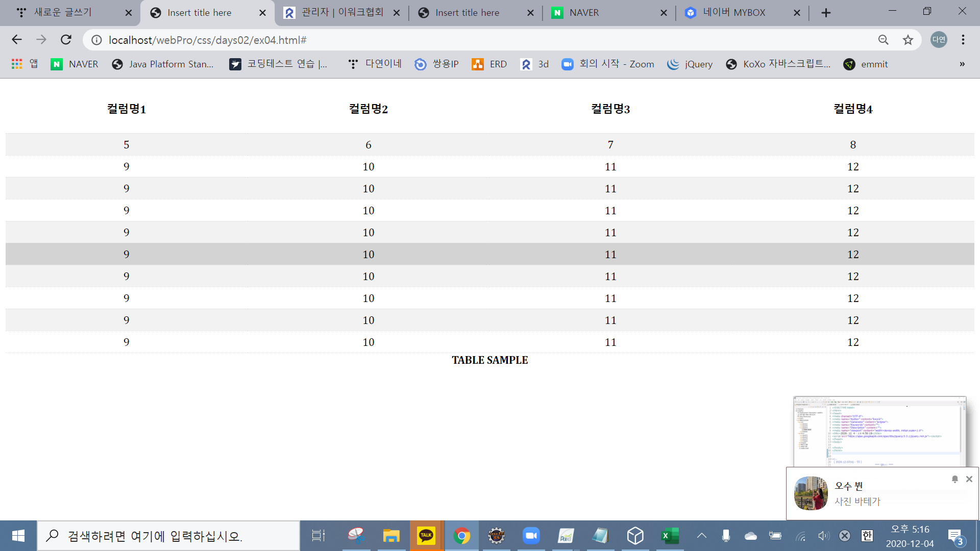This screenshot has width=980, height=551.
Task: Open Chrome's three-dot menu
Action: 963,40
